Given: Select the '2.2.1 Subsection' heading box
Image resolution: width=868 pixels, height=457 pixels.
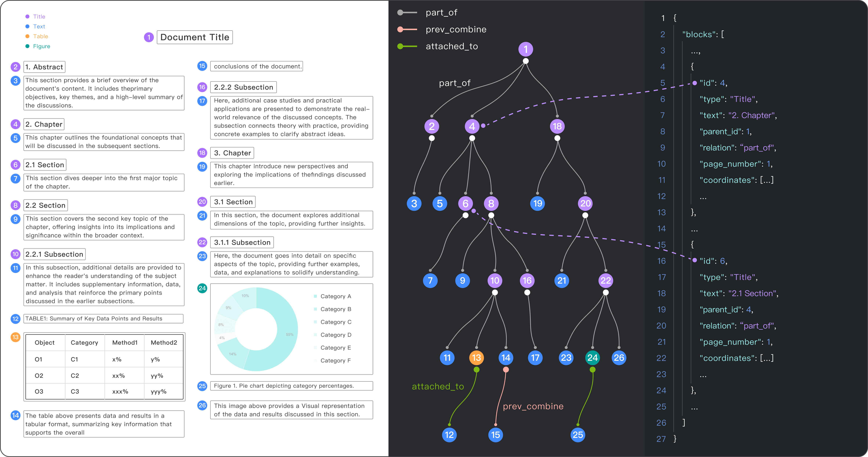Looking at the screenshot, I should click(54, 254).
